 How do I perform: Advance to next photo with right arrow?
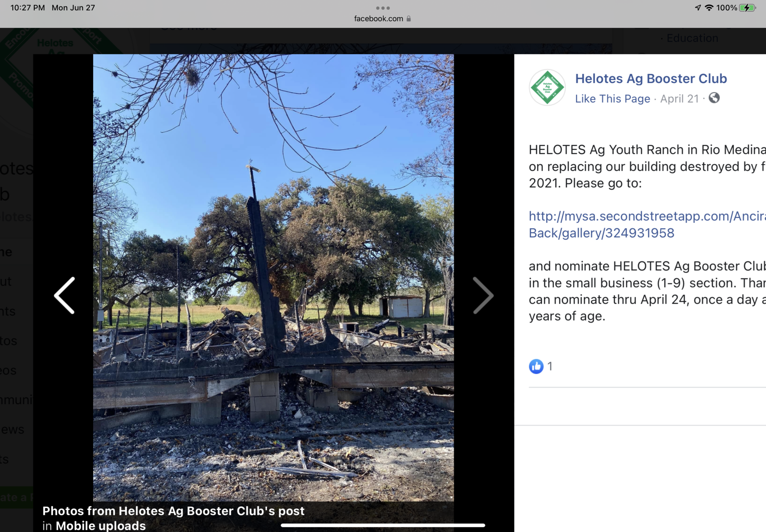(x=483, y=295)
